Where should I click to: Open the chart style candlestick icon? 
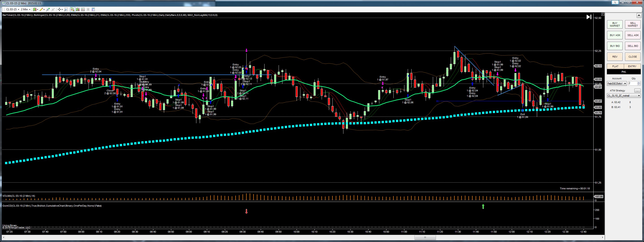pos(35,9)
